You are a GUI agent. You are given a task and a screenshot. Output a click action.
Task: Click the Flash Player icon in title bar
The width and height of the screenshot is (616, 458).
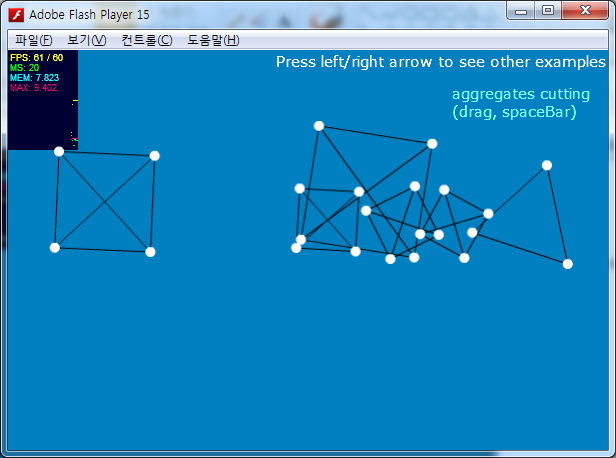click(16, 15)
